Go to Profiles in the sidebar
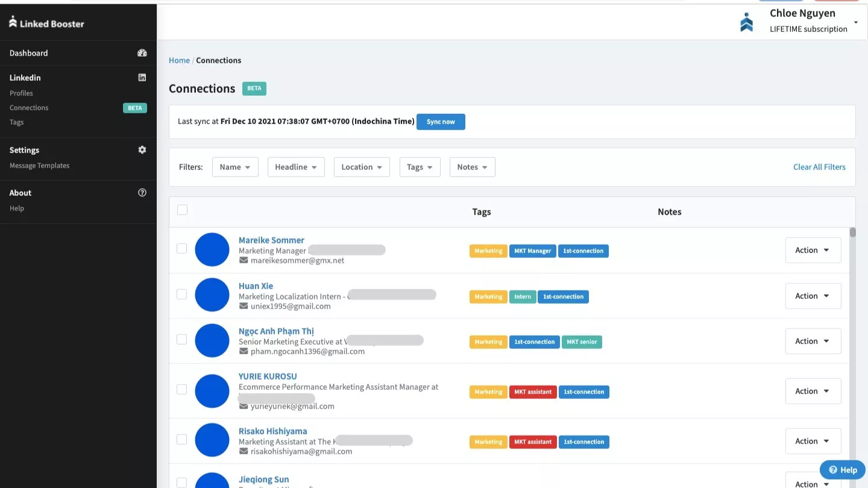 (x=21, y=93)
